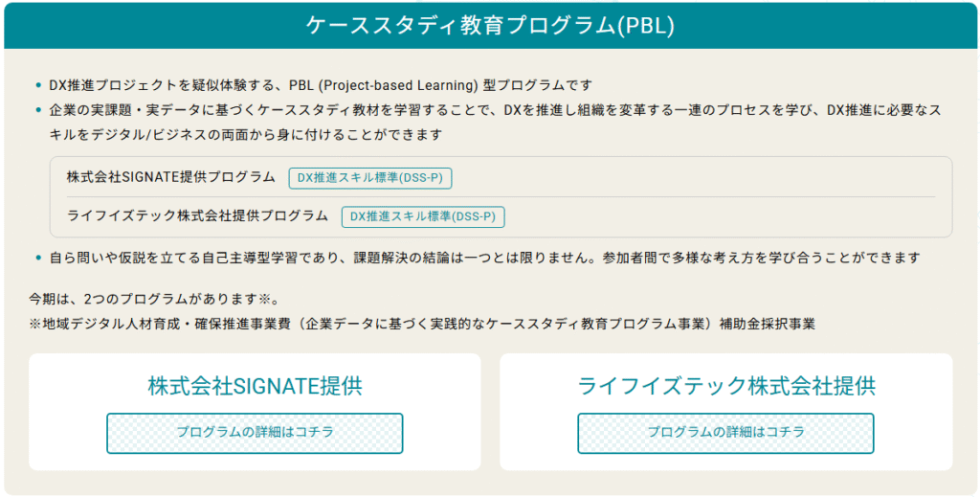Click the text 今期は、2つのプログラムがあります
The height and width of the screenshot is (497, 980).
(147, 299)
